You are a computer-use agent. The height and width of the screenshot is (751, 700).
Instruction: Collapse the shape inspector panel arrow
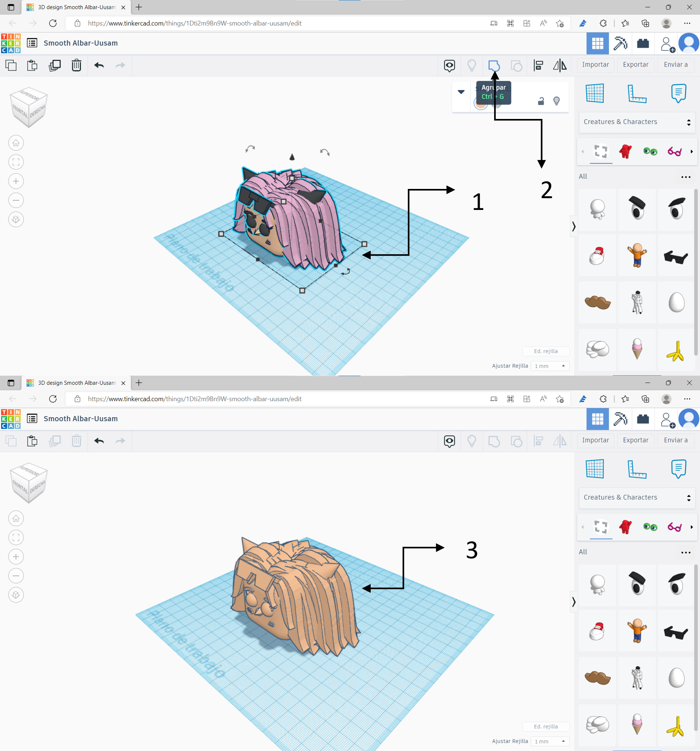(461, 92)
